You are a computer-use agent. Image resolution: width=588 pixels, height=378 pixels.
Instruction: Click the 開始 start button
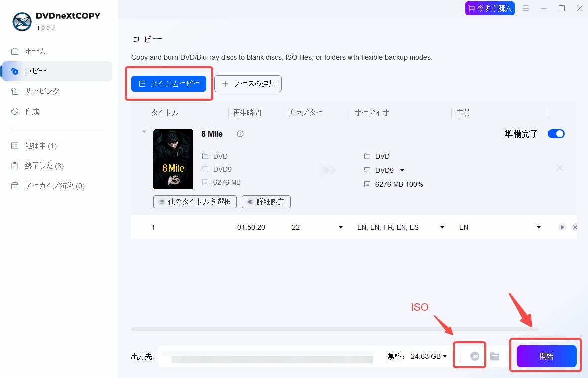[546, 356]
